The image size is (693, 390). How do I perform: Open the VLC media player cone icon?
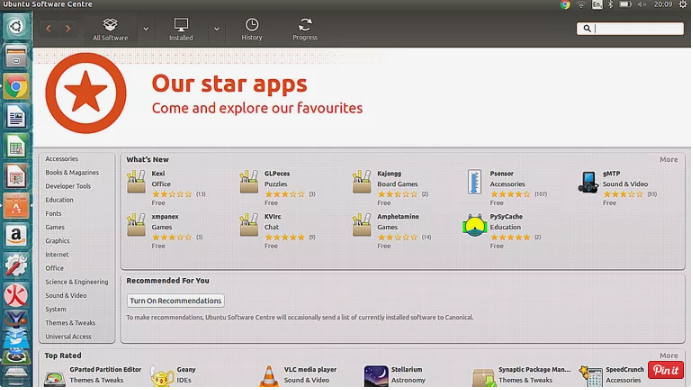pos(269,376)
